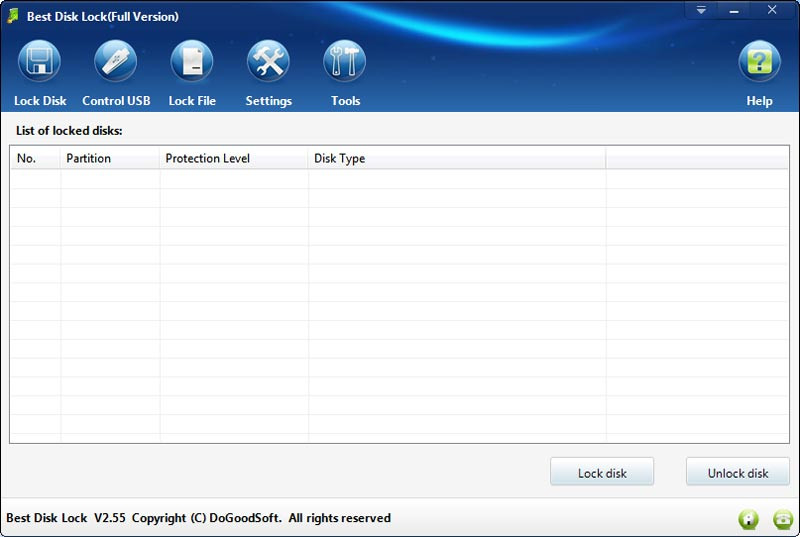Screen dimensions: 800x537
Task: Open the Control USB icon
Action: point(116,61)
